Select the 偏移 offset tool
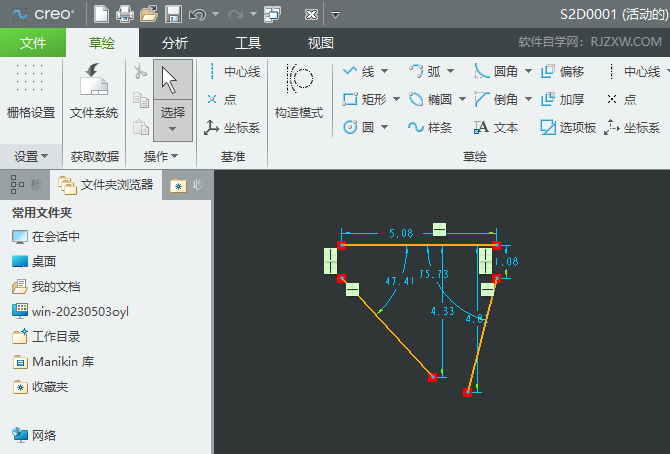This screenshot has width=670, height=454. pos(563,71)
